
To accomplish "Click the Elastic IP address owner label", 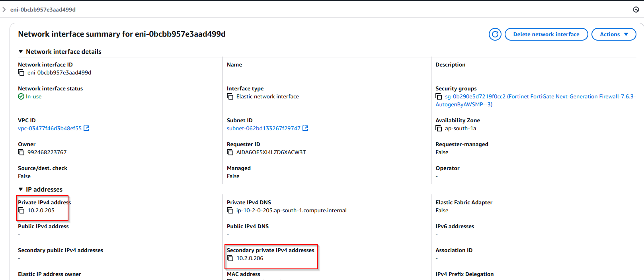I will click(49, 274).
